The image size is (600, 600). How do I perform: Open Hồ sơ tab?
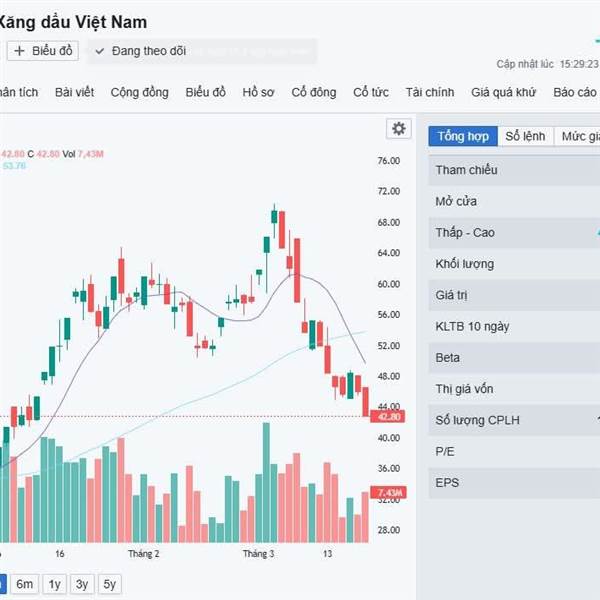tap(258, 92)
